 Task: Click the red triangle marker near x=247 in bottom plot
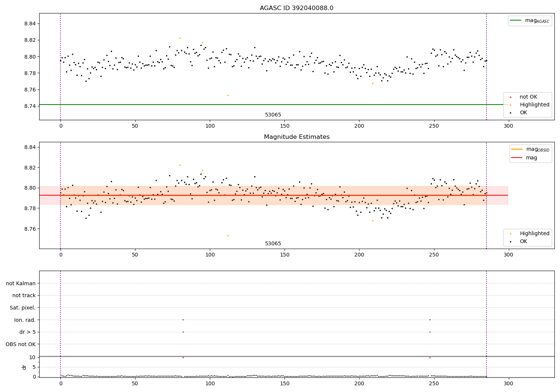(x=430, y=358)
